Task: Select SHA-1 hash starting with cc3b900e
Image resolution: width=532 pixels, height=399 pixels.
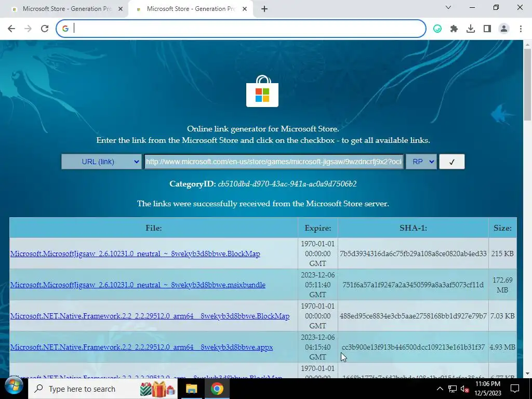Action: (x=413, y=347)
